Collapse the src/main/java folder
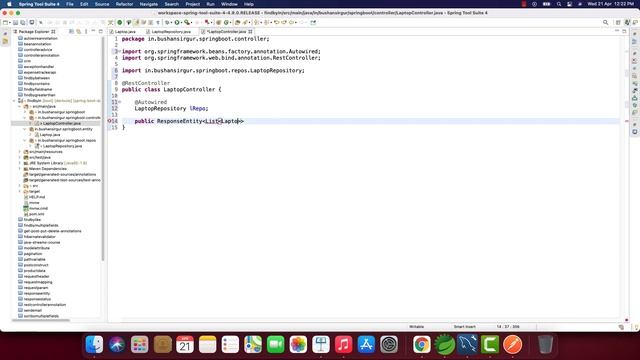Image resolution: width=640 pixels, height=360 pixels. 20,107
